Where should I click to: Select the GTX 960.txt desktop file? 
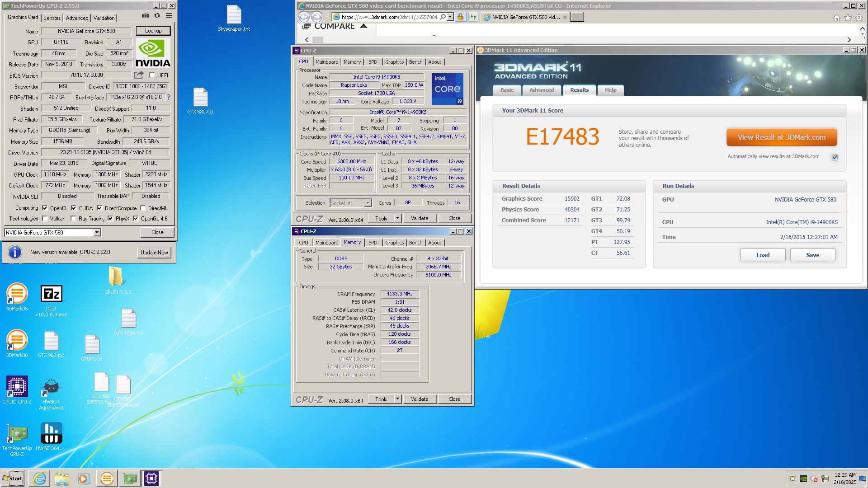pyautogui.click(x=51, y=344)
